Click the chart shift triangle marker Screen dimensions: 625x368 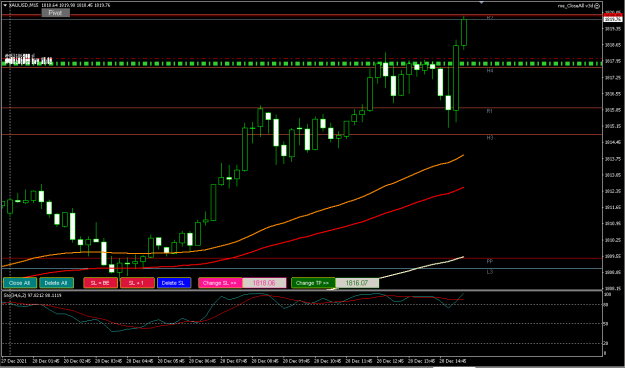[482, 2]
